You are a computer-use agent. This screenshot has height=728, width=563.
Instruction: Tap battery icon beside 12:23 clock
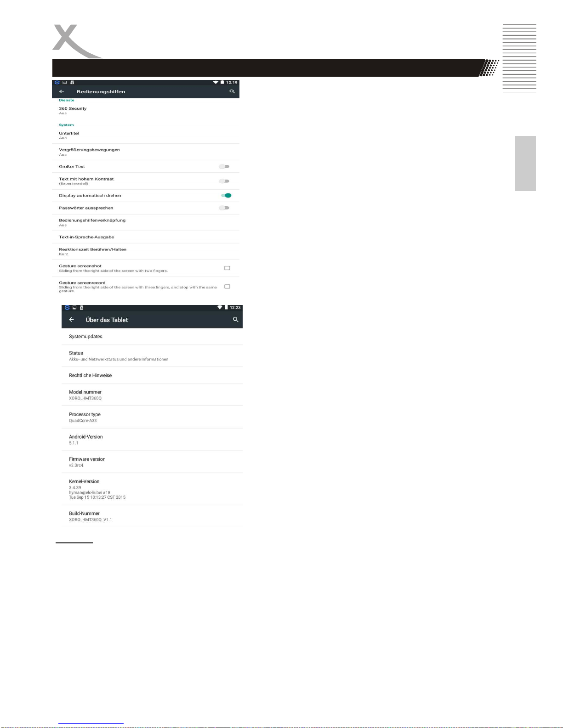pyautogui.click(x=226, y=307)
